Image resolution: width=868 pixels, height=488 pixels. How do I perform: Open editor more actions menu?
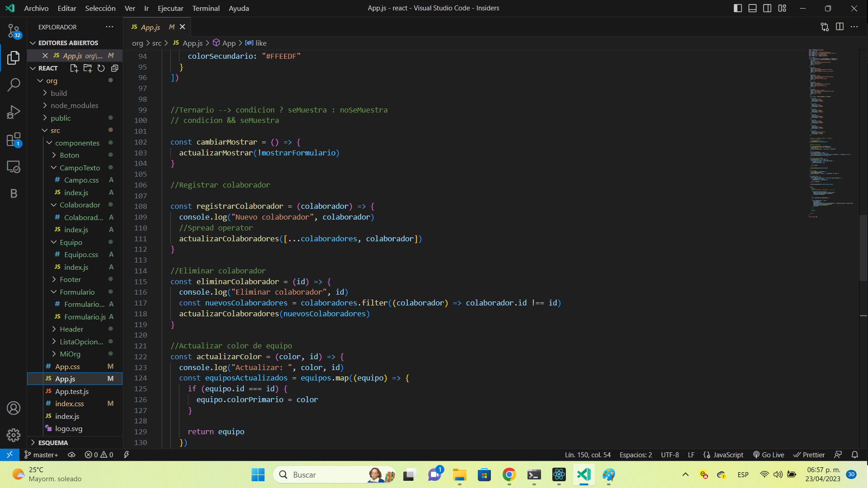click(x=854, y=27)
